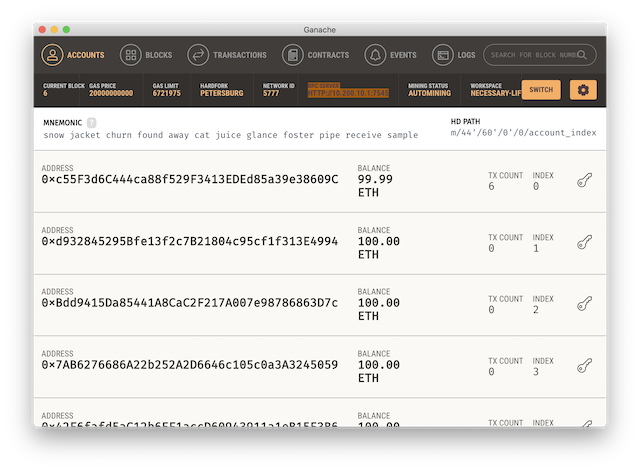The width and height of the screenshot is (640, 471).
Task: Click the highlighted RPC server address
Action: coord(348,93)
